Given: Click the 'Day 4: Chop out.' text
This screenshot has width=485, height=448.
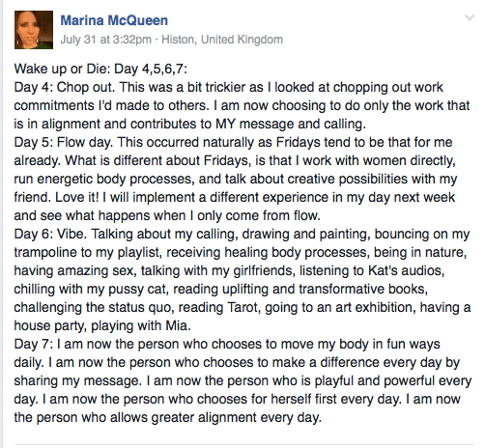Looking at the screenshot, I should click(65, 87).
